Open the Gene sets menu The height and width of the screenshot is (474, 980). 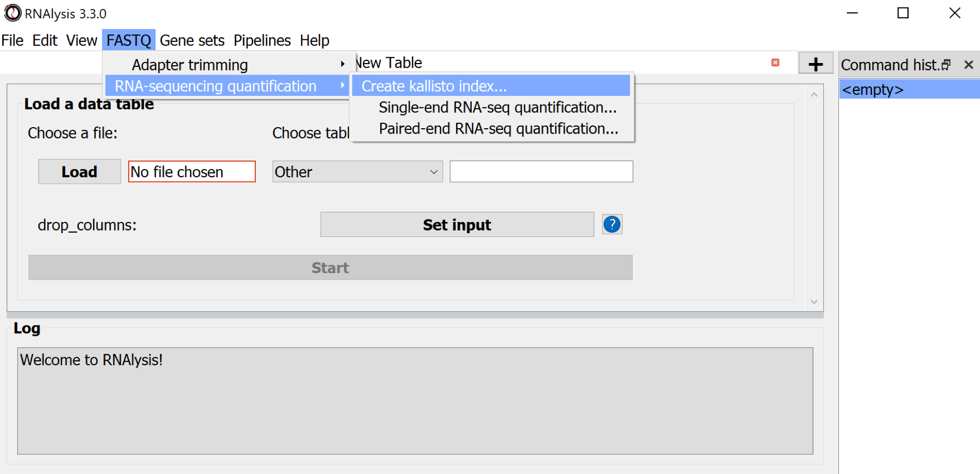[x=192, y=40]
